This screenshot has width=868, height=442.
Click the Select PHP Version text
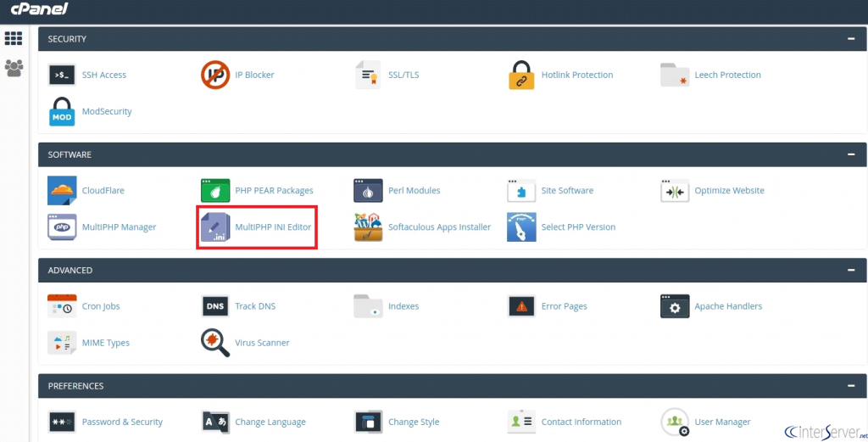tap(578, 227)
